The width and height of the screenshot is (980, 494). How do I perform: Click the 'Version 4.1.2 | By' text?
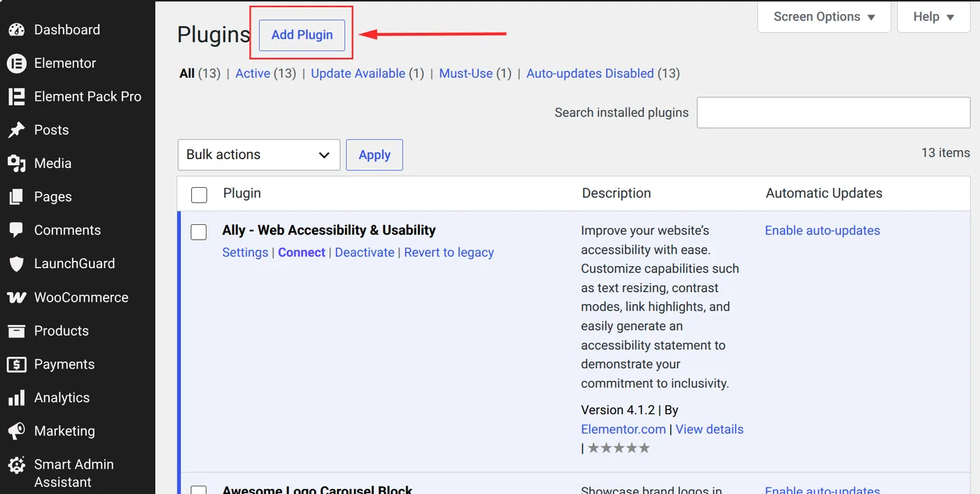[x=629, y=411]
